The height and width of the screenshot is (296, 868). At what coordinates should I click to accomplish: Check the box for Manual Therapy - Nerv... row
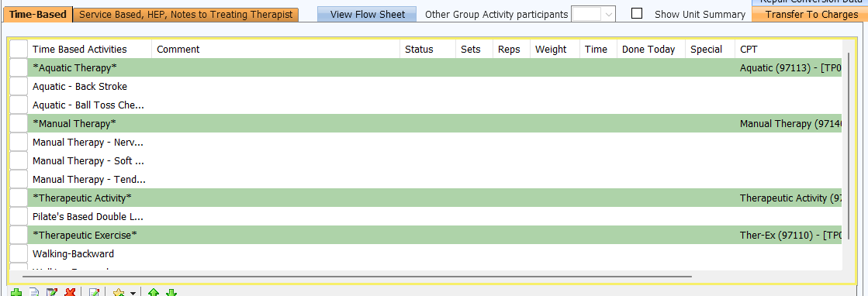pos(19,143)
